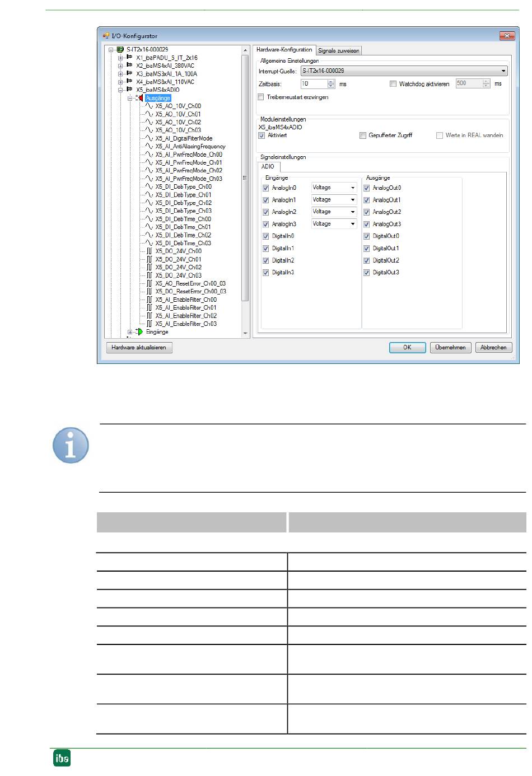
Task: Click the X2_ibaMS4xAI_380VAC module icon
Action: point(129,66)
